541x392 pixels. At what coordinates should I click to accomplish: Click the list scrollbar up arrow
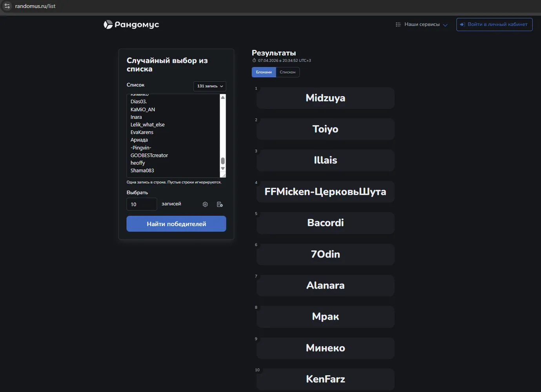coord(223,97)
